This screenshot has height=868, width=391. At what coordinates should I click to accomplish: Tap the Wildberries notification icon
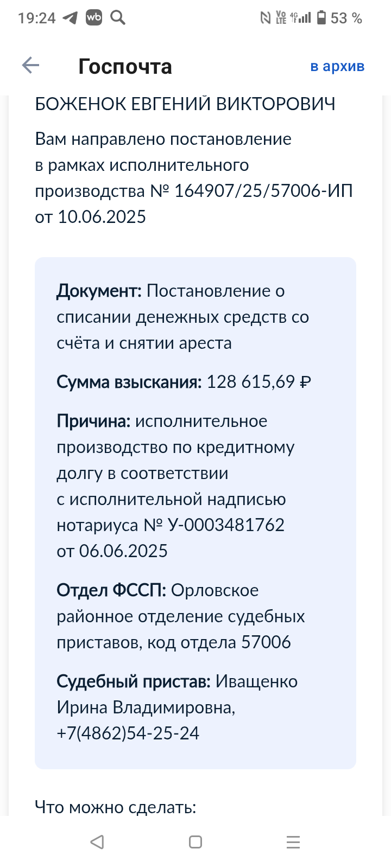point(94,18)
